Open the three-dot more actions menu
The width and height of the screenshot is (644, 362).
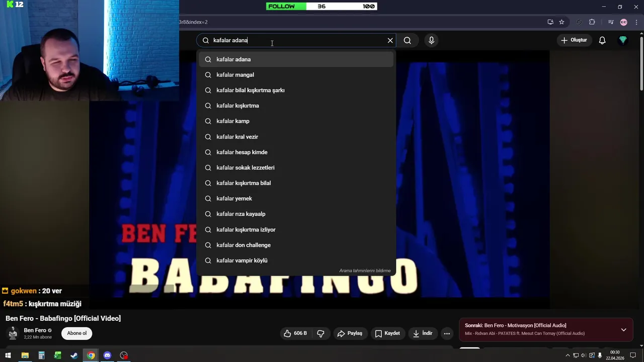point(447,333)
